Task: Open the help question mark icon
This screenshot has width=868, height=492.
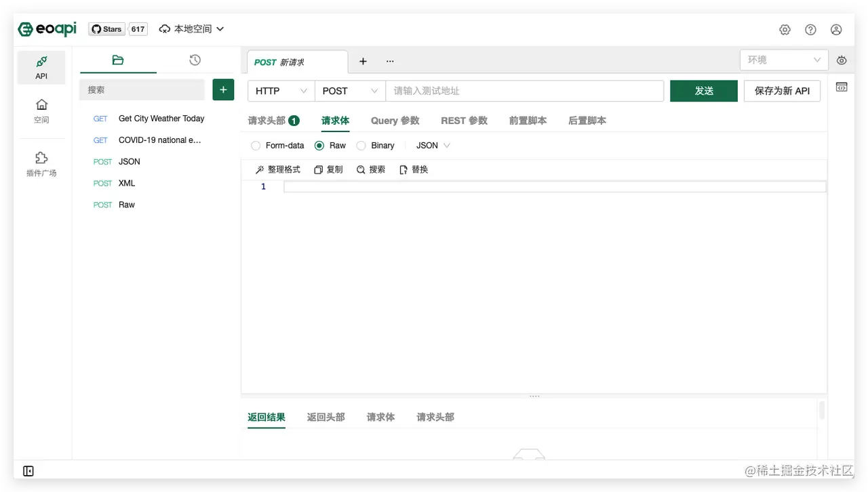Action: coord(810,30)
